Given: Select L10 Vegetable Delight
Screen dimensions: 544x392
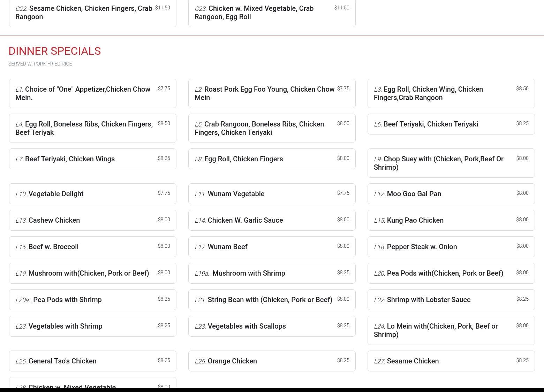Looking at the screenshot, I should click(x=93, y=194).
